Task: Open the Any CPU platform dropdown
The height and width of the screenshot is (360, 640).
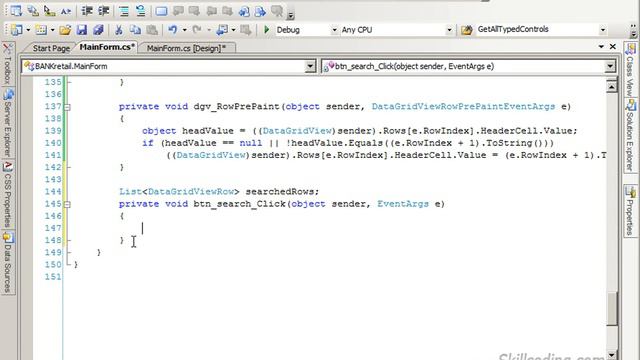Action: (449, 30)
